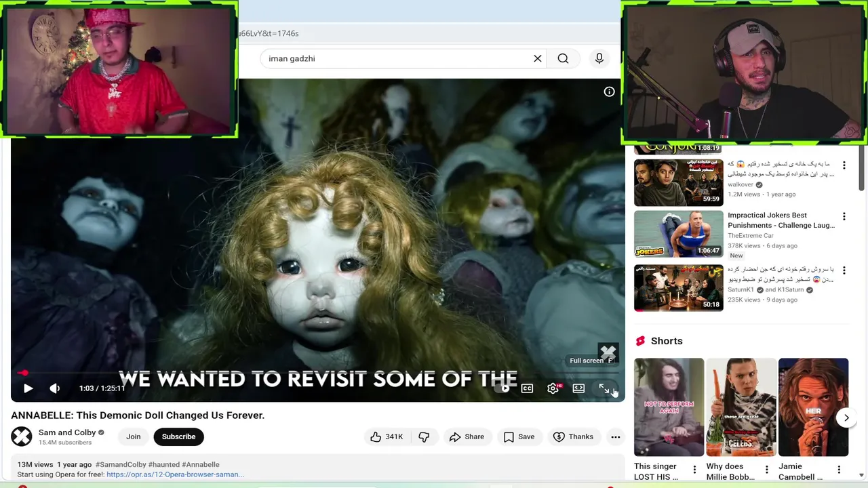
Task: Click the 1:03 / 1:25:11 time display
Action: 102,388
